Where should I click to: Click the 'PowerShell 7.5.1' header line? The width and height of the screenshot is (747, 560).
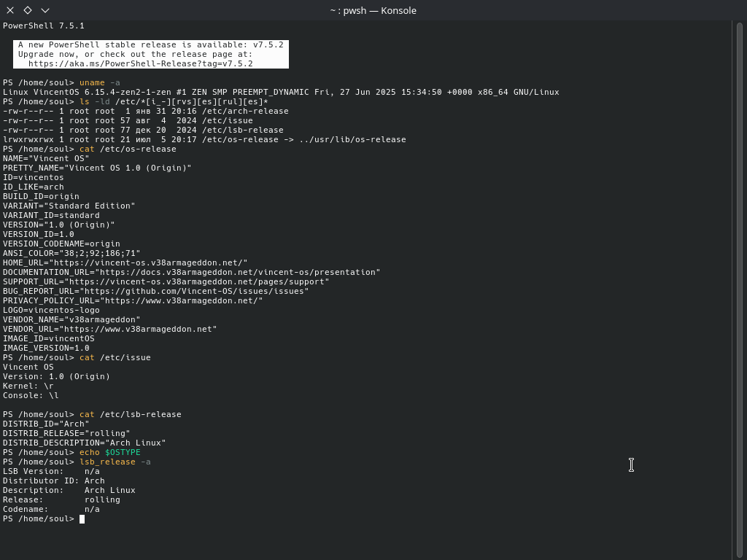(44, 26)
